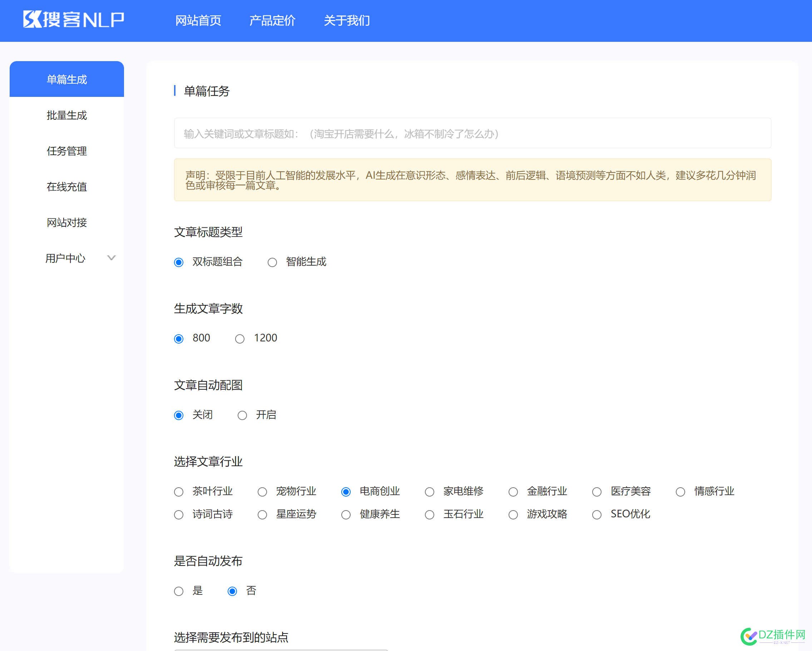Pick the 玉石行业 industry
This screenshot has width=812, height=651.
tap(430, 515)
